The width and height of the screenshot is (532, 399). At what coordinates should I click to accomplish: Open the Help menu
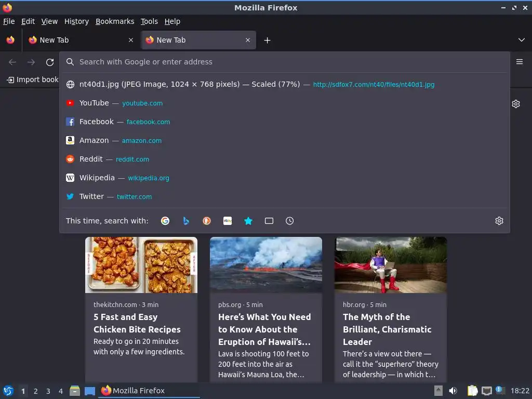pyautogui.click(x=172, y=21)
